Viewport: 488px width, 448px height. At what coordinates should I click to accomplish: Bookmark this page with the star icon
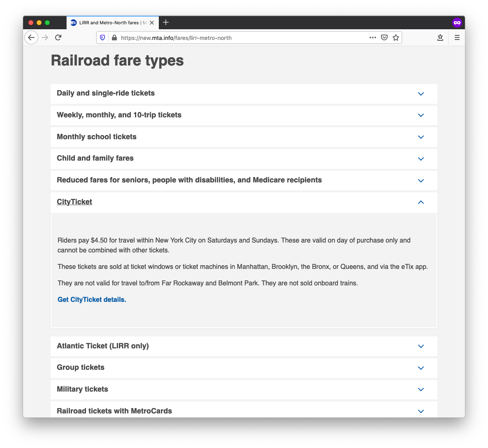pos(395,38)
